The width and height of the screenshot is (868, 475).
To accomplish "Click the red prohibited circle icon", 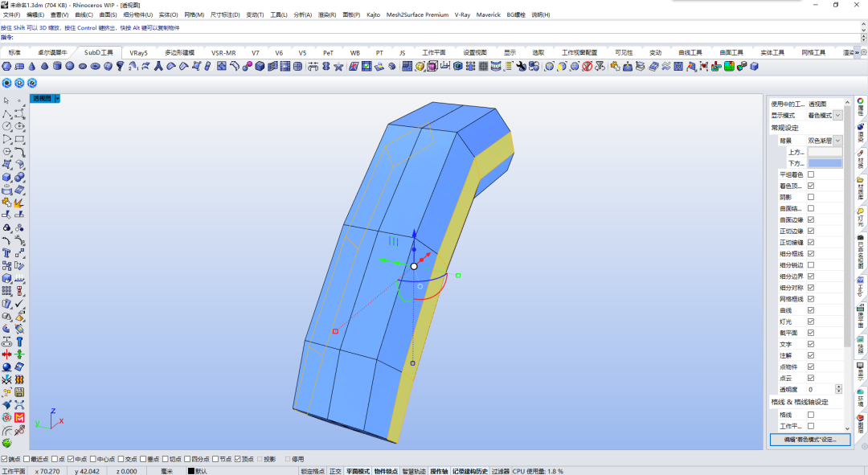I will pos(588,67).
